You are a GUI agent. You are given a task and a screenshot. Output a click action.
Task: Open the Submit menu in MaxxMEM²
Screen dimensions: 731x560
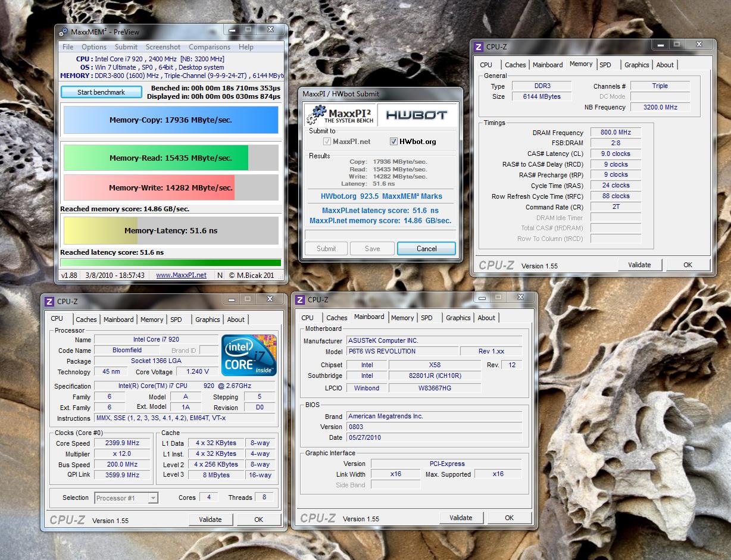click(x=126, y=47)
